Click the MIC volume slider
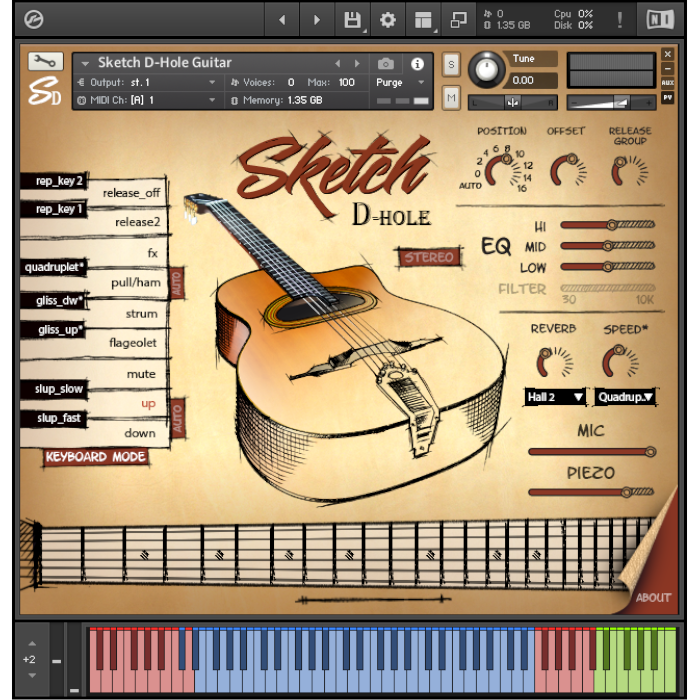This screenshot has height=700, width=700. click(x=592, y=452)
